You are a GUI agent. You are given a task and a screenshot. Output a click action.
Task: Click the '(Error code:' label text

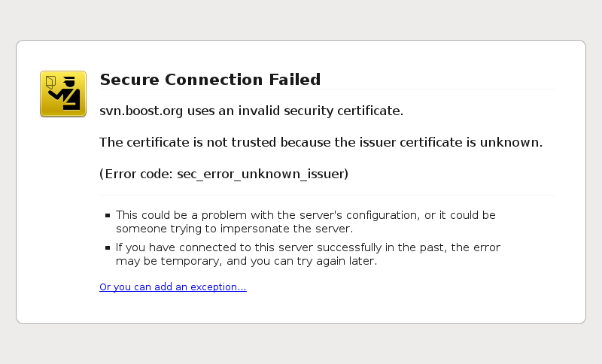click(136, 174)
